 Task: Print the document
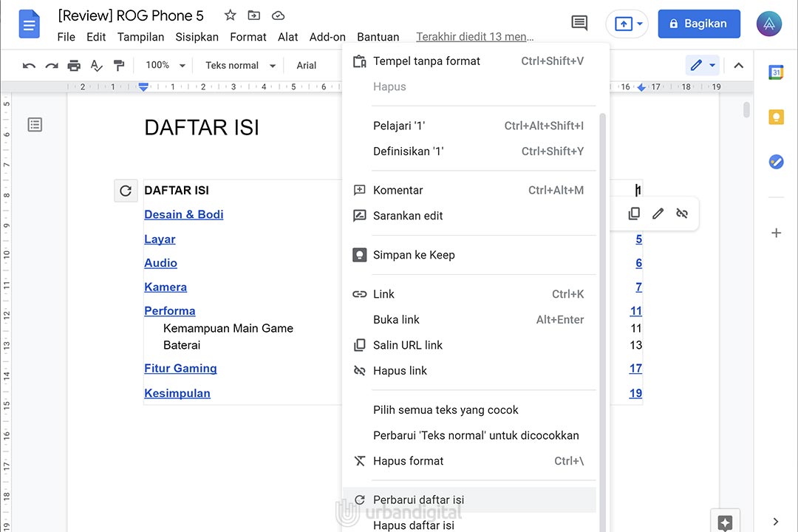[x=74, y=65]
